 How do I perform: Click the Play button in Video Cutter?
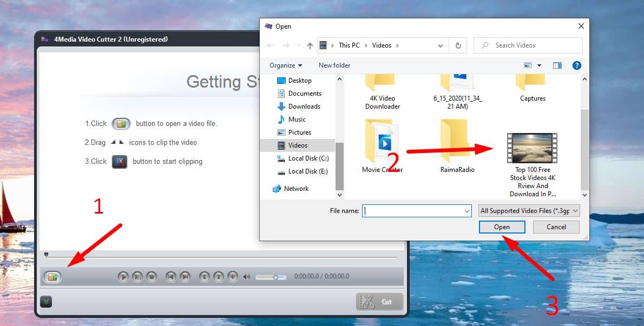(123, 277)
